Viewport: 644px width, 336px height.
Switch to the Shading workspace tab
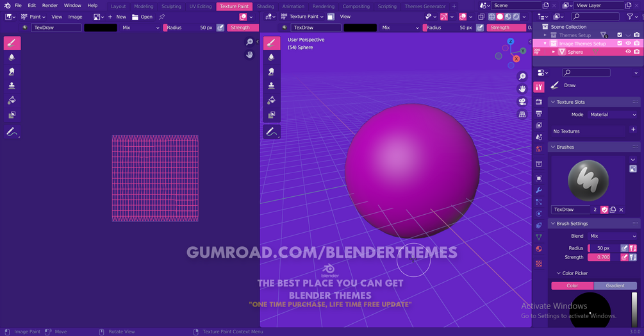265,6
